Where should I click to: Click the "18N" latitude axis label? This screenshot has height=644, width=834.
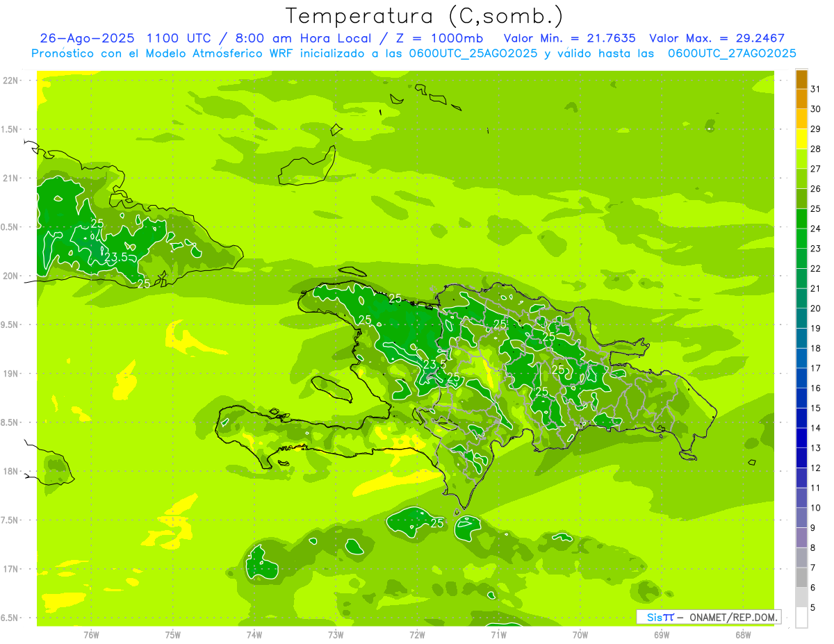tap(10, 472)
